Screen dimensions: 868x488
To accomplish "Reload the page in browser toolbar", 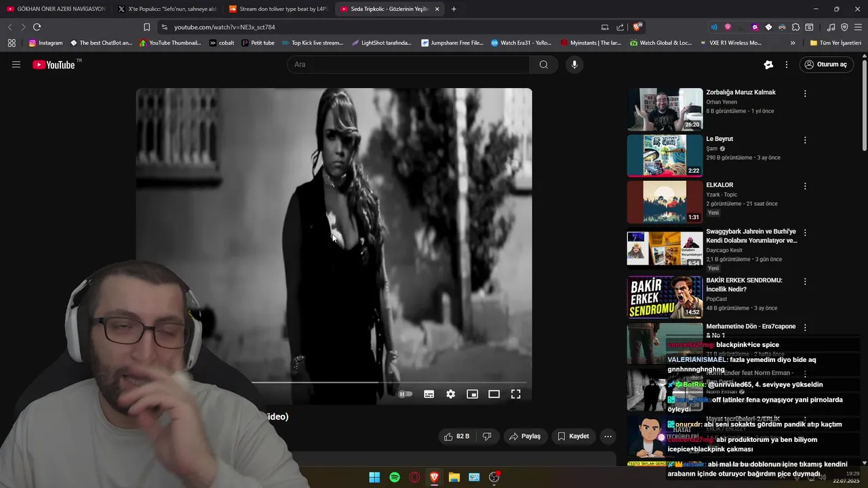I will pyautogui.click(x=37, y=27).
